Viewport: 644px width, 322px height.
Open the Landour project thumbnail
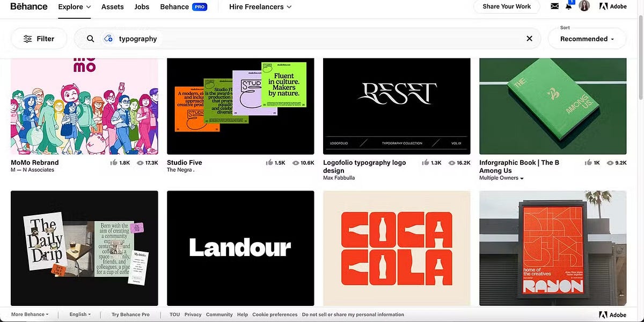pos(240,248)
